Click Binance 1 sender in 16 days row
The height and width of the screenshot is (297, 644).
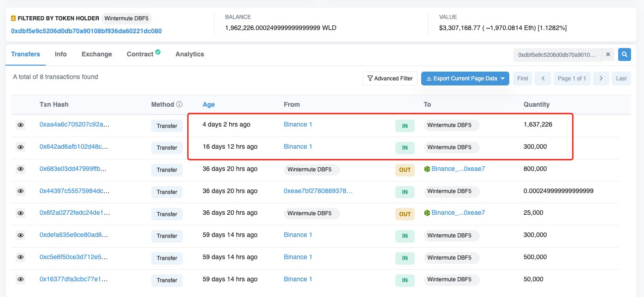(x=298, y=146)
